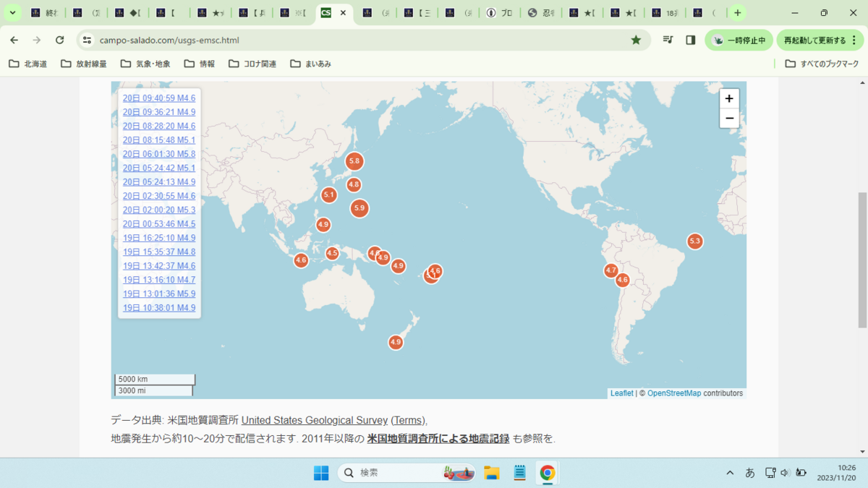Zoom out with the map minus button

point(729,118)
